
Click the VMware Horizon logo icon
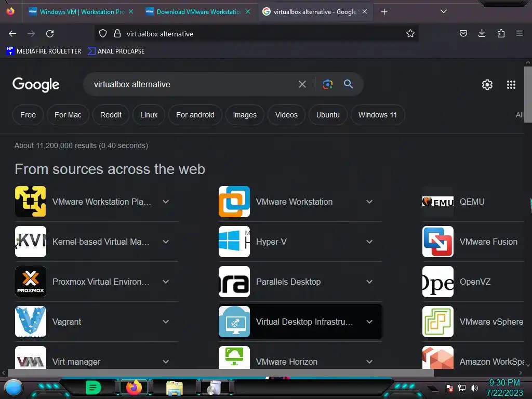234,357
